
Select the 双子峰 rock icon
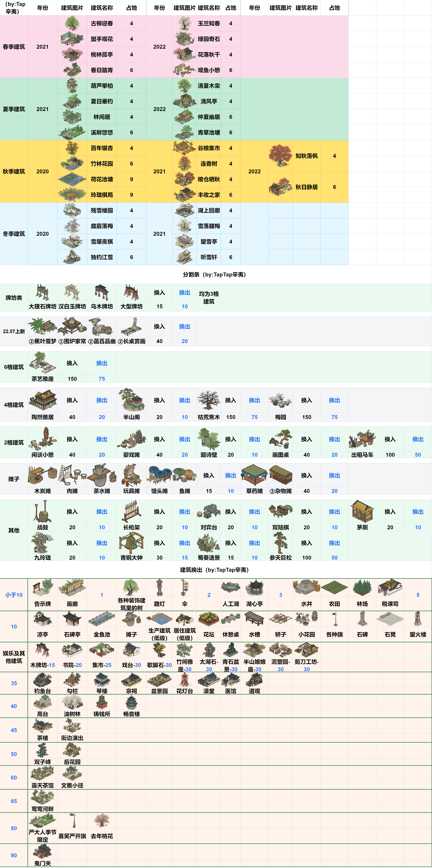click(x=42, y=750)
